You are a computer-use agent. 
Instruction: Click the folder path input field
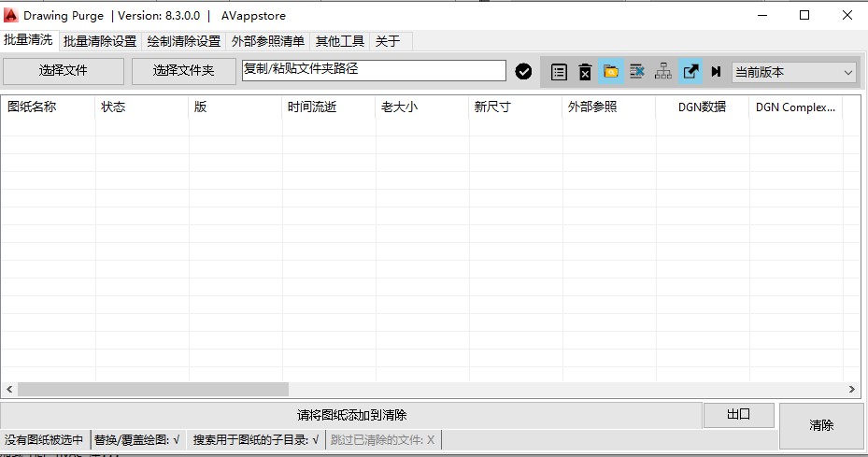click(x=374, y=70)
